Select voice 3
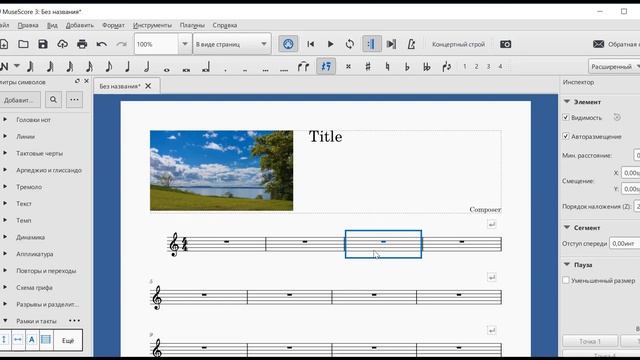The width and height of the screenshot is (640, 360). (488, 67)
